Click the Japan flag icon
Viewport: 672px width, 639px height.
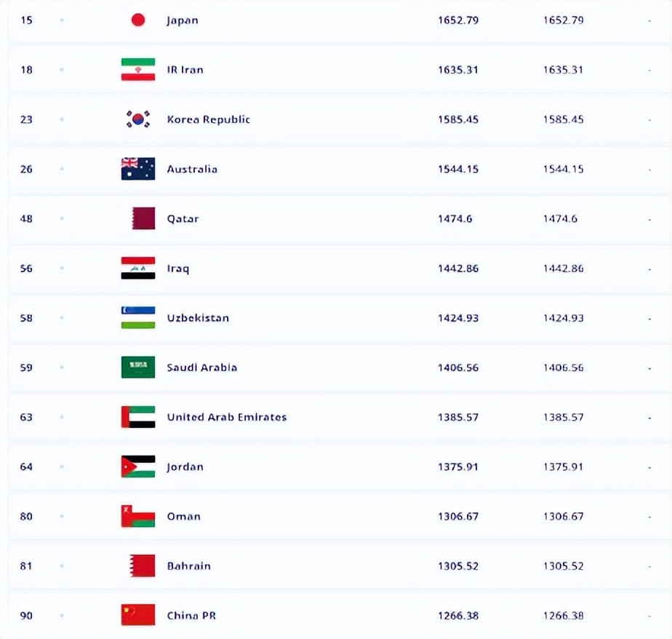[x=138, y=20]
